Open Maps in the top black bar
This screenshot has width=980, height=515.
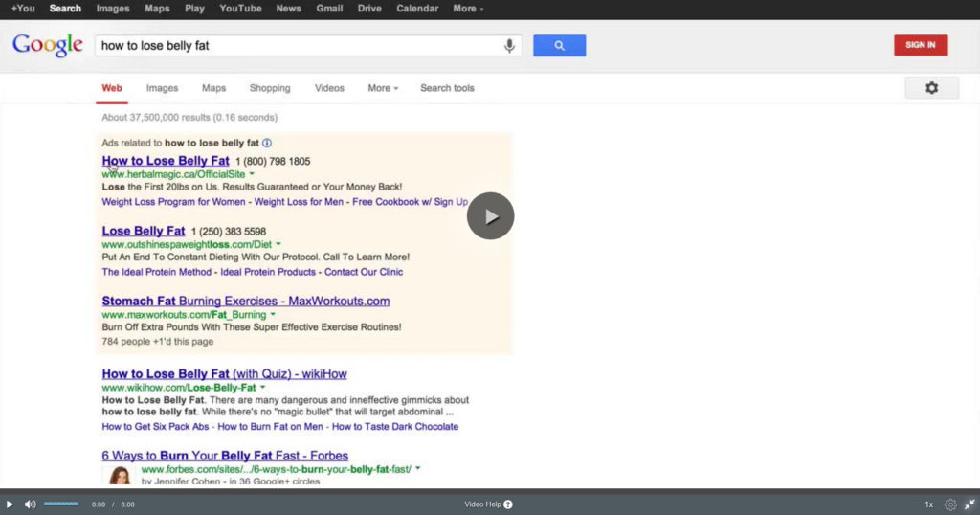click(x=157, y=9)
